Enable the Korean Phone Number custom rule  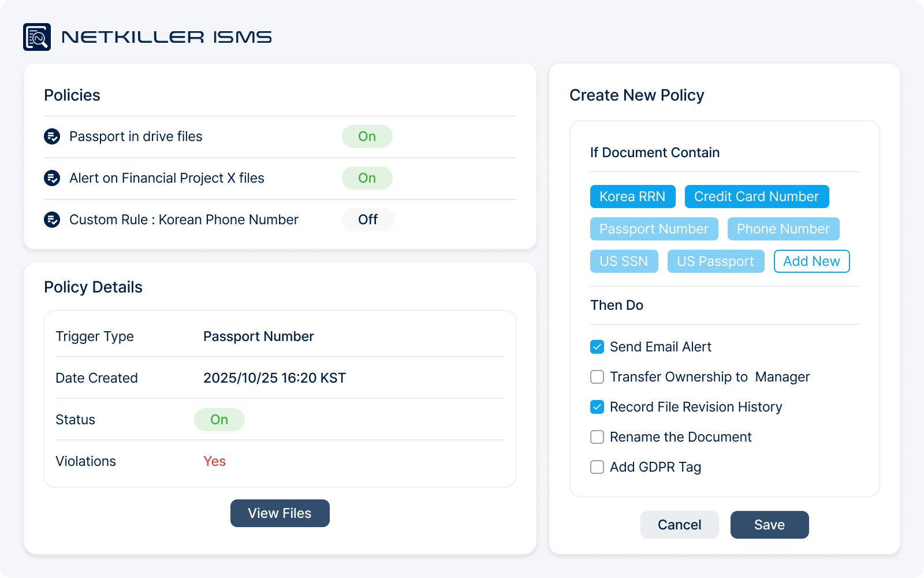(x=368, y=220)
